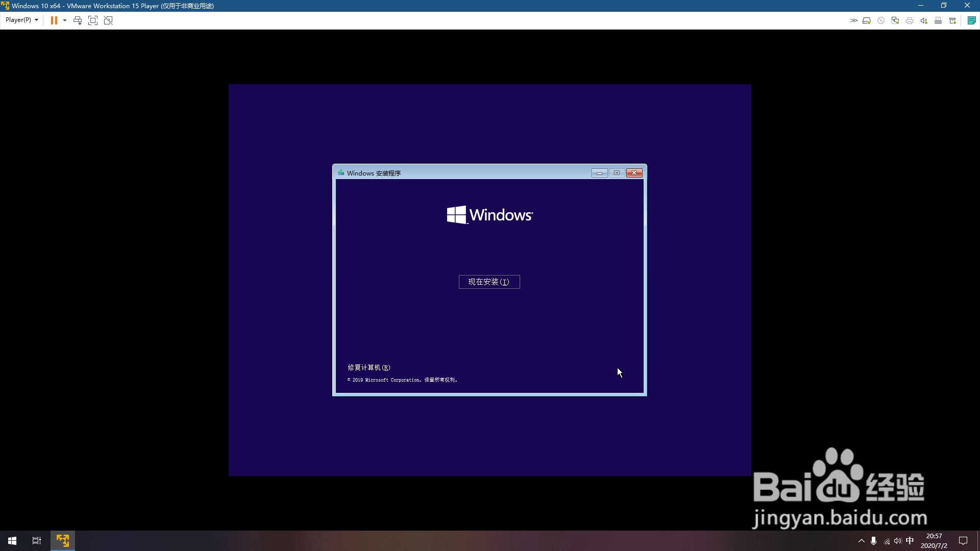Open the hard disk device icon
Viewport: 980px width, 551px height.
coord(867,20)
